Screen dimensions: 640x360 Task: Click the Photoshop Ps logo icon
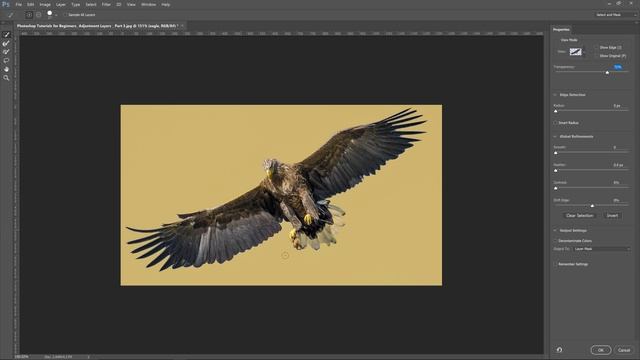pyautogui.click(x=6, y=4)
